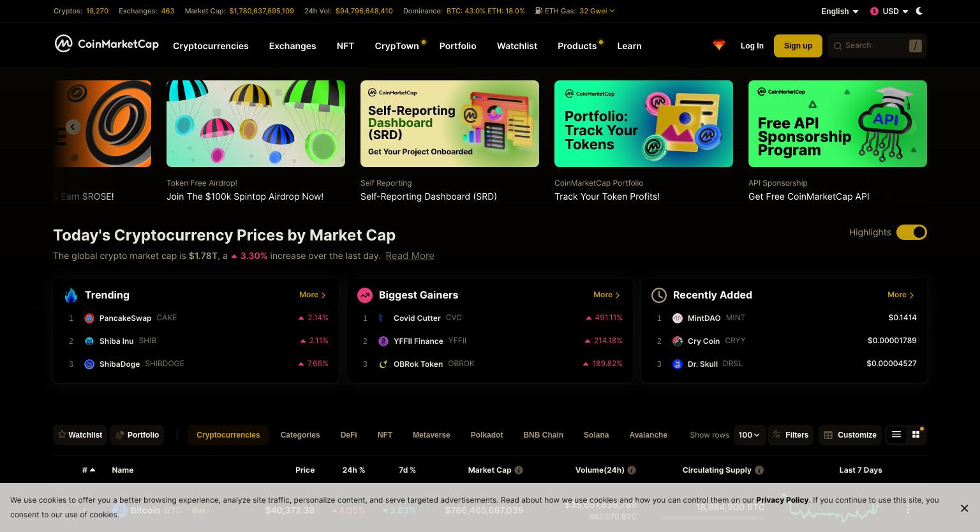This screenshot has width=980, height=532.
Task: Open the Learn nav menu
Action: click(629, 46)
